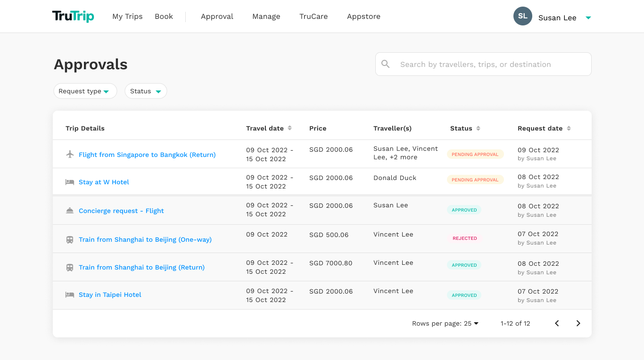Open the Approval nav item
The height and width of the screenshot is (360, 644).
coord(217,16)
